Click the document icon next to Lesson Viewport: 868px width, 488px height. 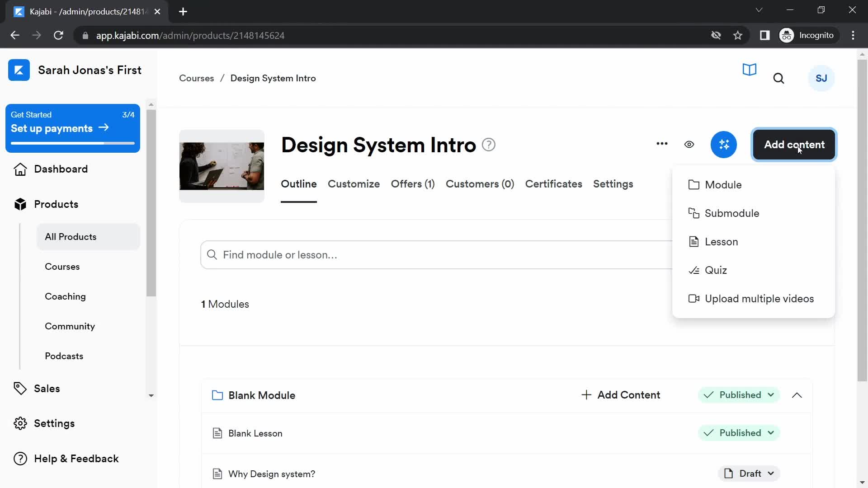pos(693,241)
